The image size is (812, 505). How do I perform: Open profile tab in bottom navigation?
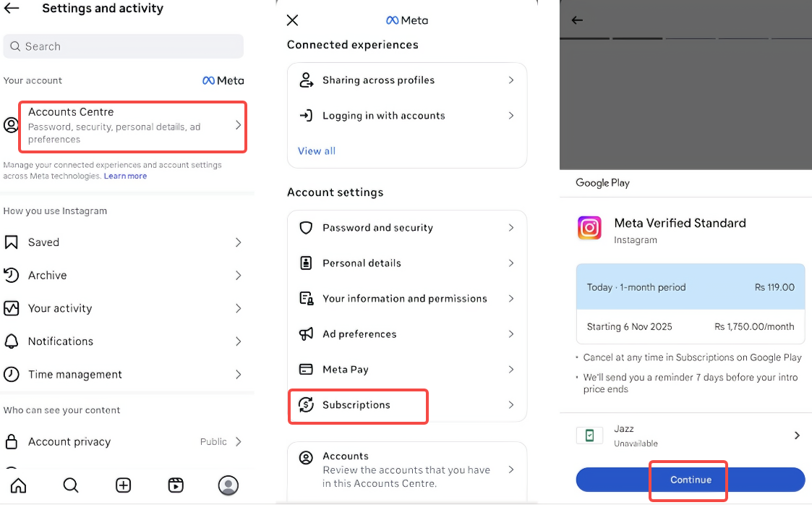(228, 485)
